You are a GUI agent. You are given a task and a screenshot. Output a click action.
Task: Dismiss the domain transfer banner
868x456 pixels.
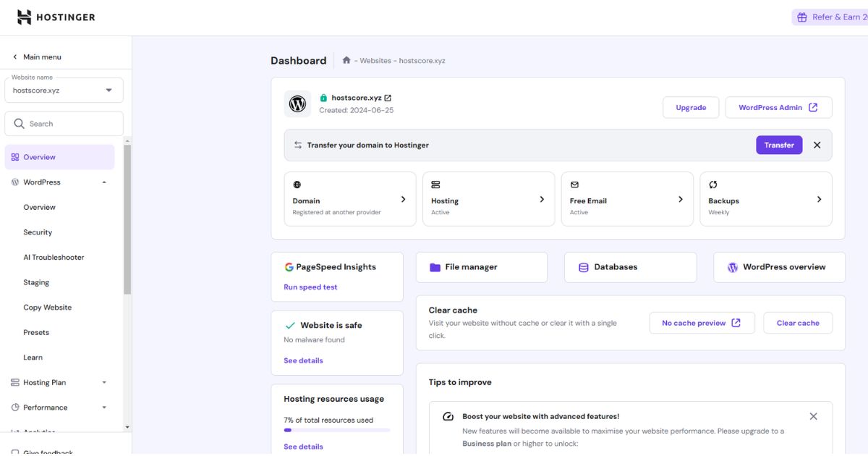coord(817,145)
